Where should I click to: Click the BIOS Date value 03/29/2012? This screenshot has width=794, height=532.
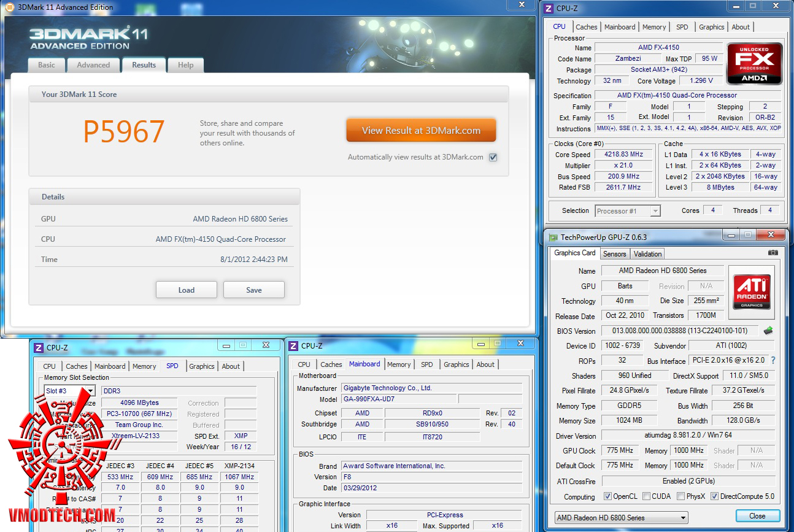(431, 488)
